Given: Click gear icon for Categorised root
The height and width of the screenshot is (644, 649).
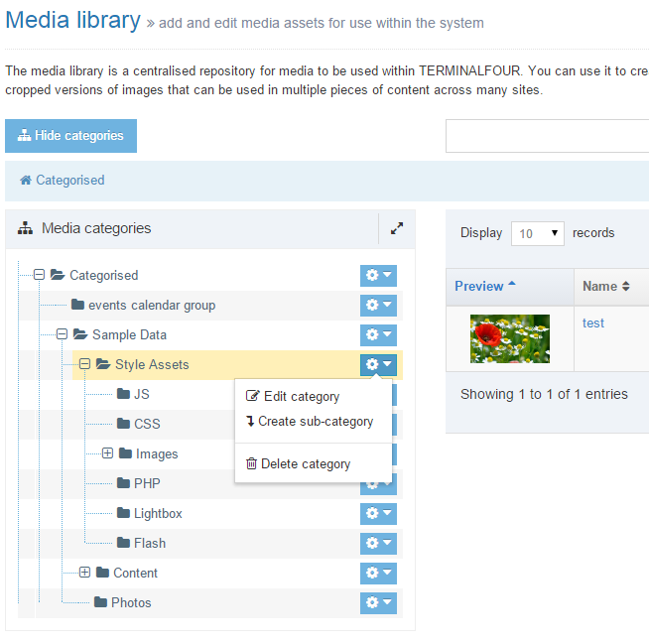Looking at the screenshot, I should tap(378, 275).
